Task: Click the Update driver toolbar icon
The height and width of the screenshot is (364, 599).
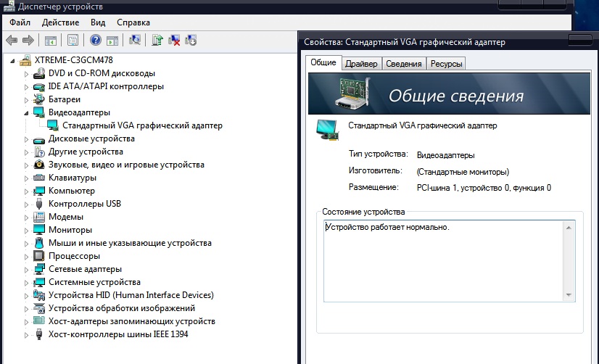Action: pos(157,40)
